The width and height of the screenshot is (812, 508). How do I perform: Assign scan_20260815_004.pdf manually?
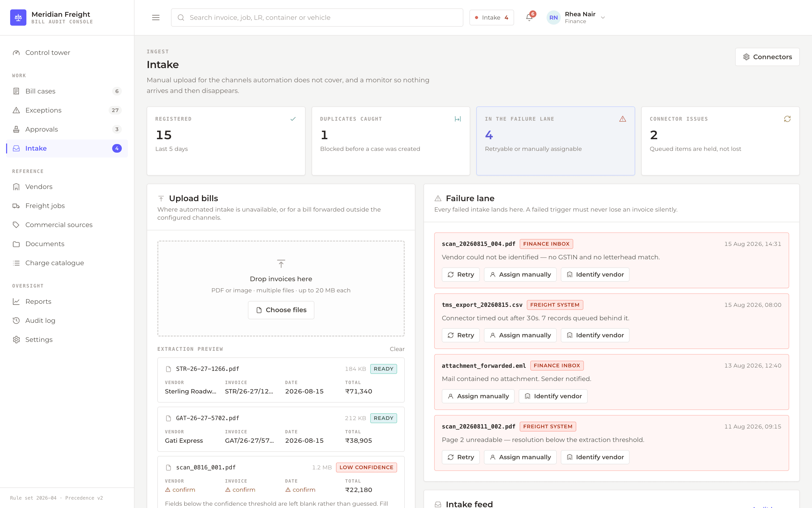click(520, 275)
